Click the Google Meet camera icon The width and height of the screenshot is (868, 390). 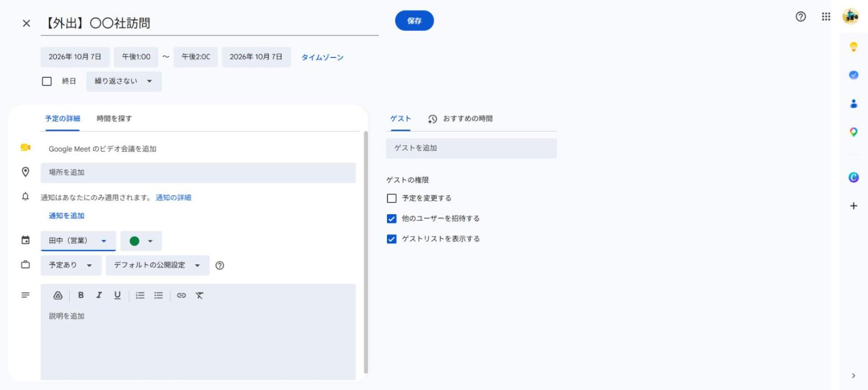click(25, 148)
